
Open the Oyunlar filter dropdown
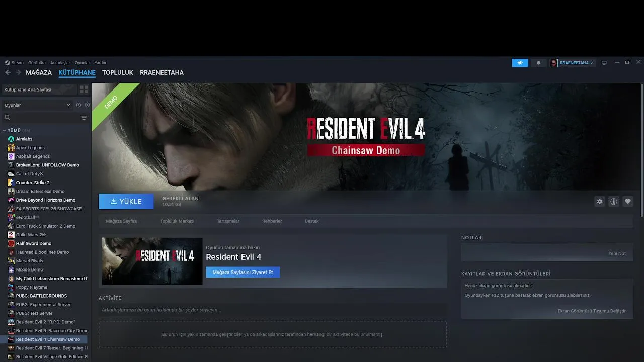pyautogui.click(x=37, y=105)
